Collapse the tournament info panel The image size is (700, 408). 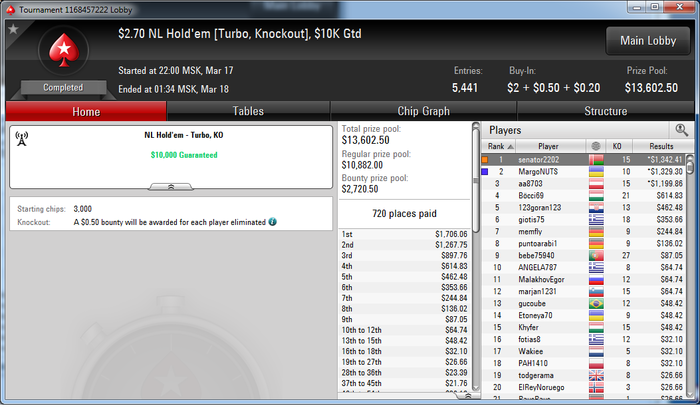pos(171,187)
